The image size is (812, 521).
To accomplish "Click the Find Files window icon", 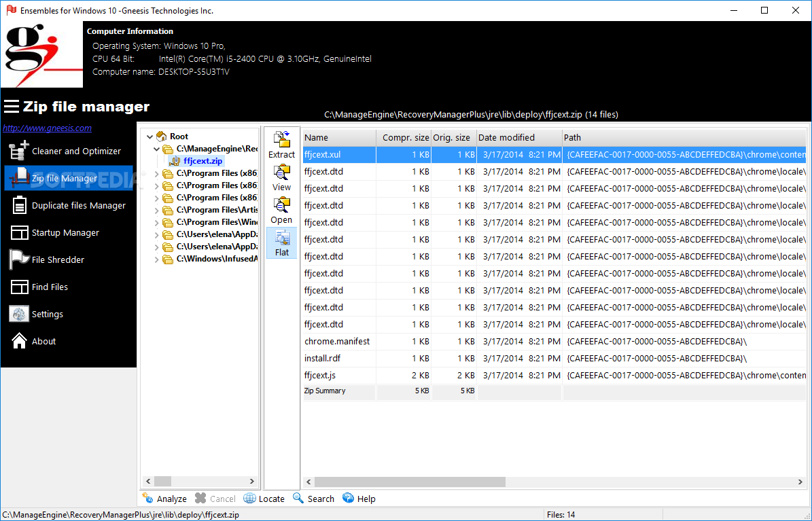I will tap(19, 287).
